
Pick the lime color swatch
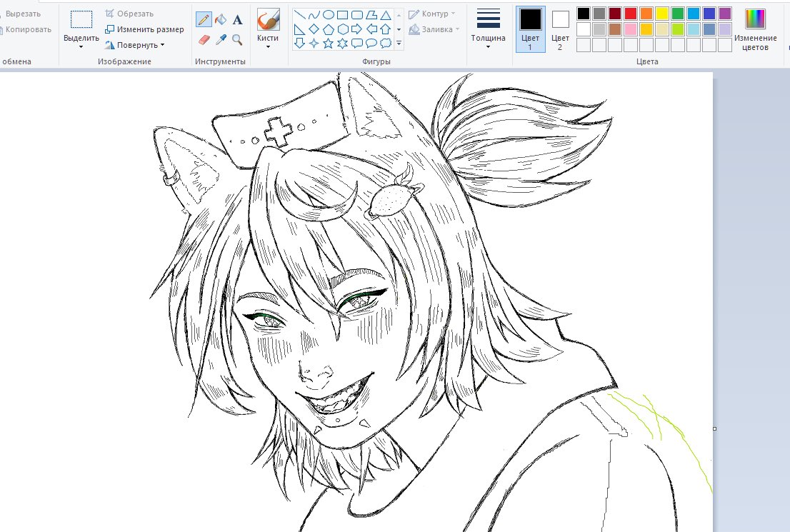click(678, 29)
